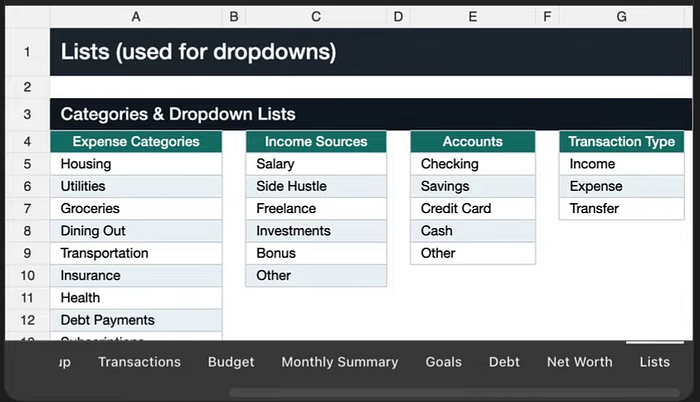Switch to the Goals sheet tab
Viewport: 700px width, 402px height.
[x=443, y=362]
